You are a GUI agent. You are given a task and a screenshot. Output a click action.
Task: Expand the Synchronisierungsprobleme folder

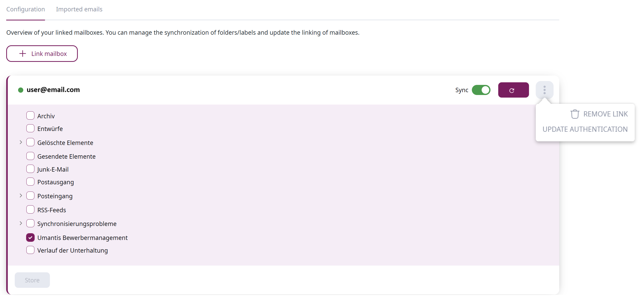21,223
